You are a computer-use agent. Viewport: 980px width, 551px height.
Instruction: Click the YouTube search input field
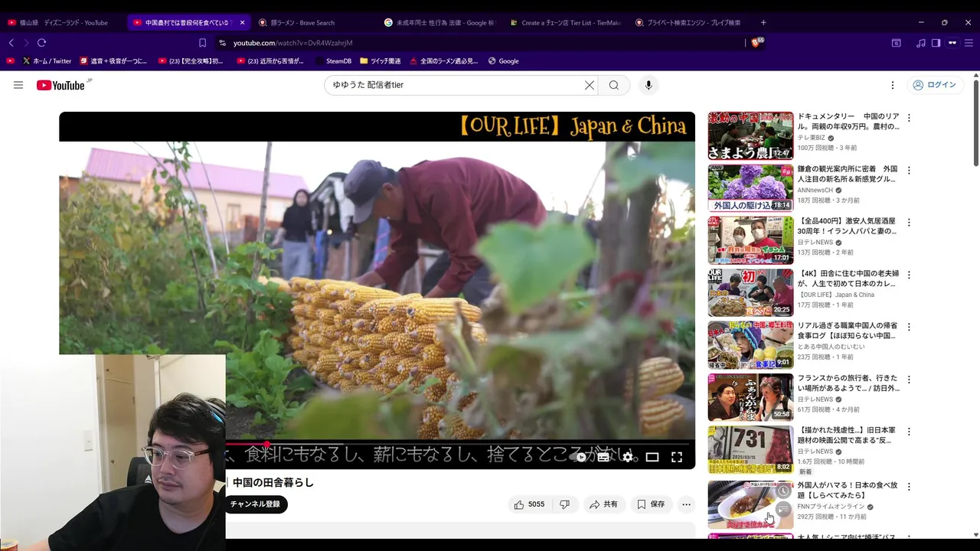[456, 85]
